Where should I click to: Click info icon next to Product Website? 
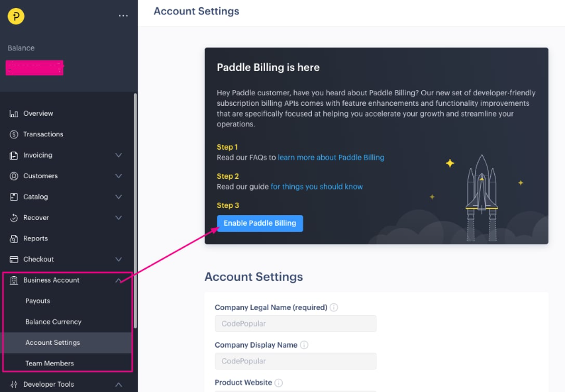point(279,383)
